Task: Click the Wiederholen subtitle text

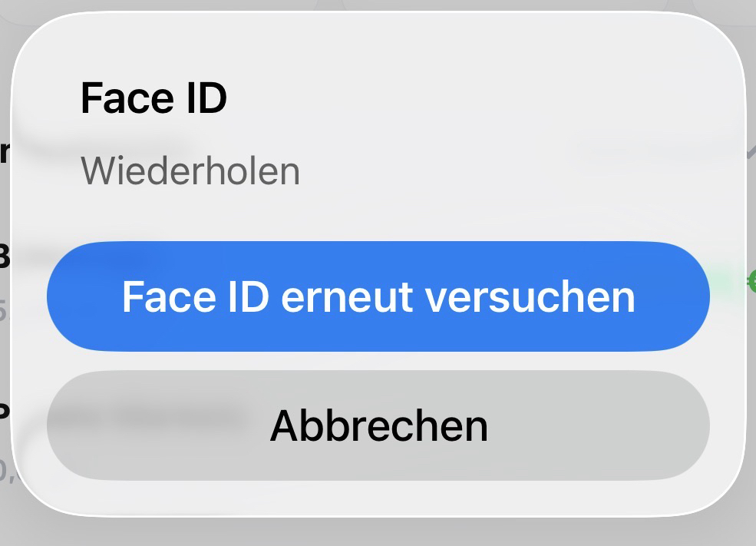Action: (x=190, y=170)
